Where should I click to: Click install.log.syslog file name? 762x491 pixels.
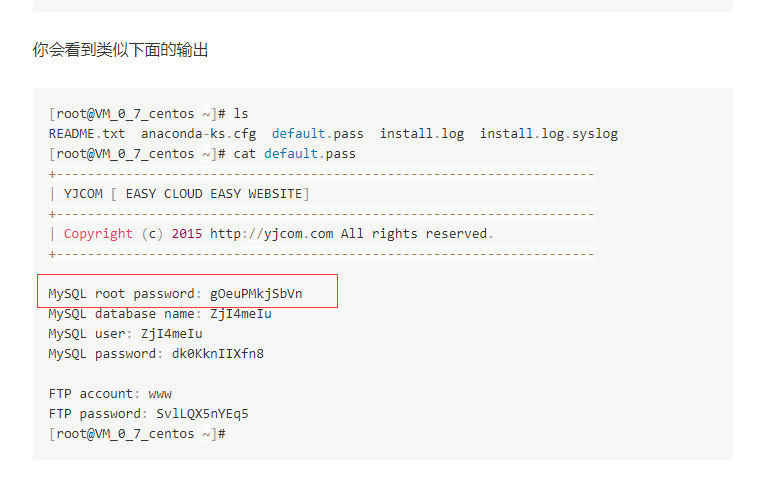click(x=549, y=134)
